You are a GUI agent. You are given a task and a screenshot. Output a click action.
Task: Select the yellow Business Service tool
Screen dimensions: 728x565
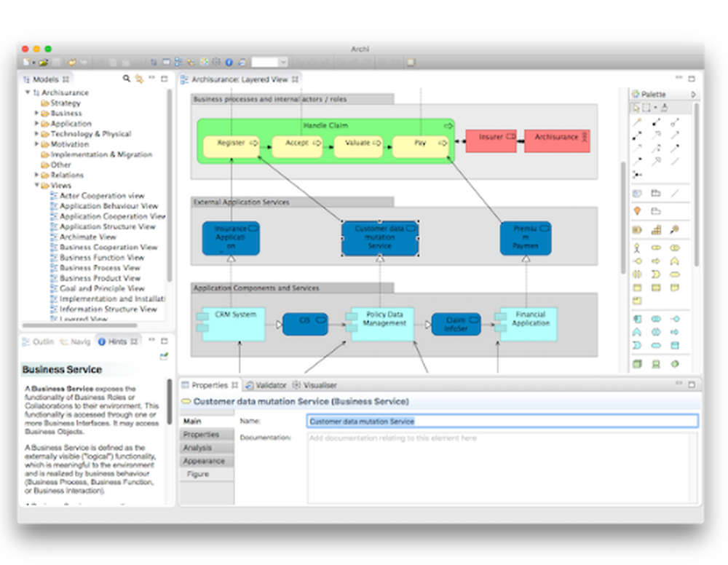pos(675,274)
